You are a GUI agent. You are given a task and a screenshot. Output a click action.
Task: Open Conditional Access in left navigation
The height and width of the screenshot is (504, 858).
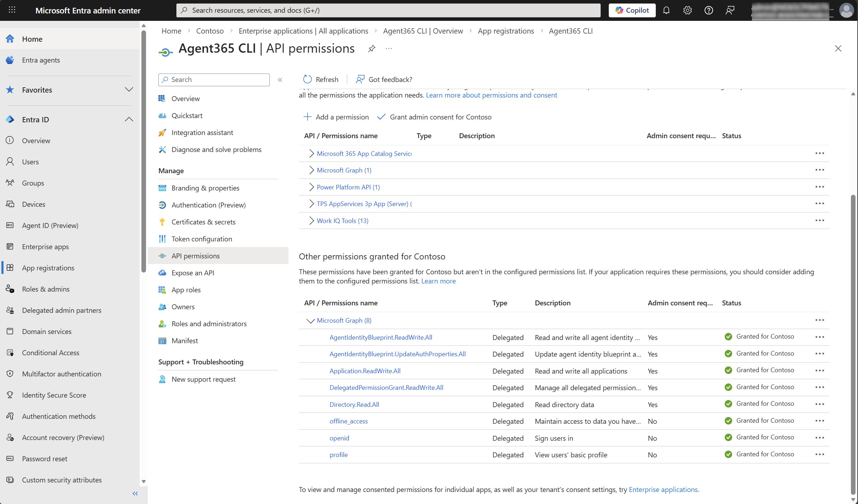(x=50, y=353)
